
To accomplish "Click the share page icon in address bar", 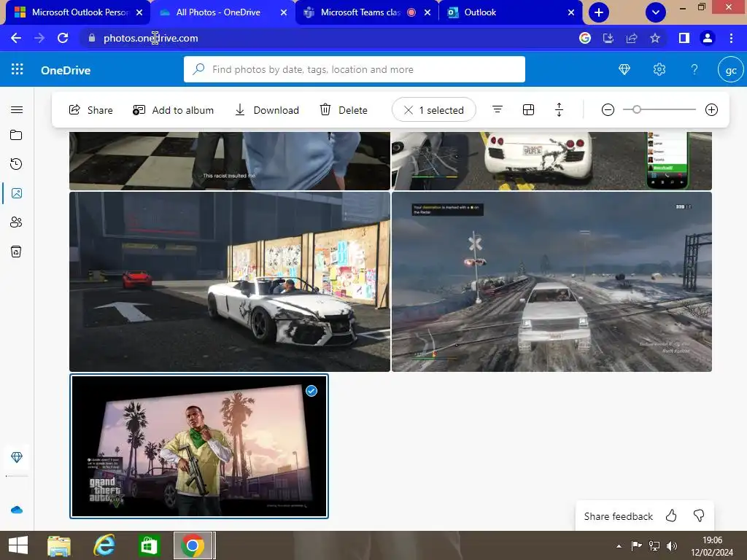I will coord(632,38).
